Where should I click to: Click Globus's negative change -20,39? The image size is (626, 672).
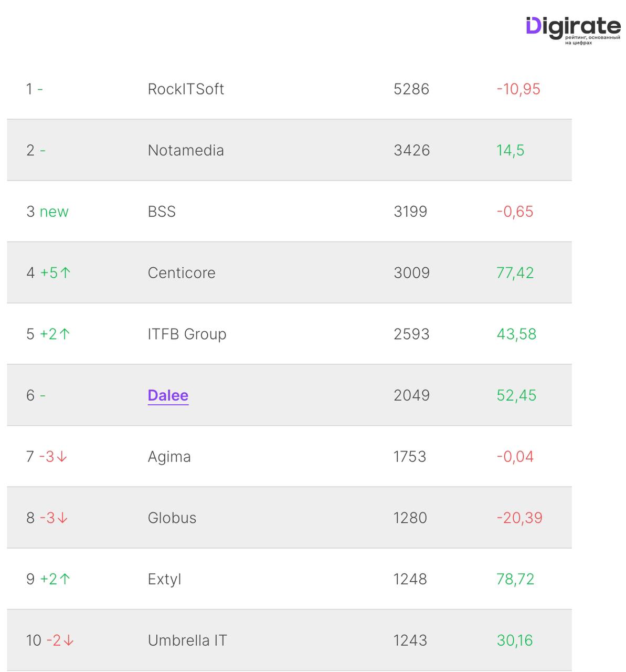point(519,518)
